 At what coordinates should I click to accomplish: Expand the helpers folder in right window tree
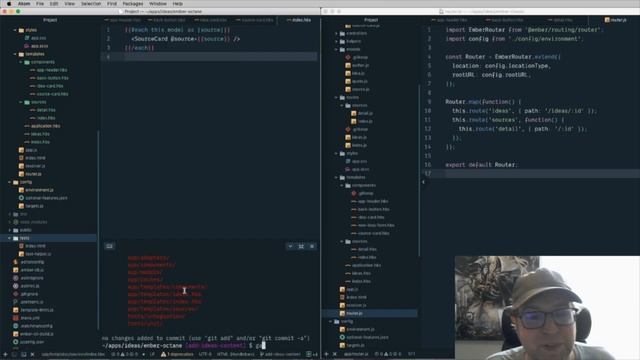coord(337,41)
